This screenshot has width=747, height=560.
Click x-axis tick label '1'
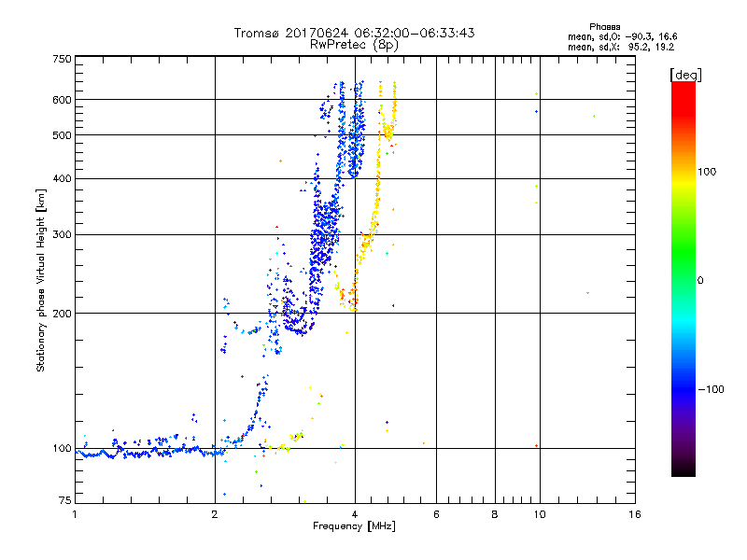point(75,514)
